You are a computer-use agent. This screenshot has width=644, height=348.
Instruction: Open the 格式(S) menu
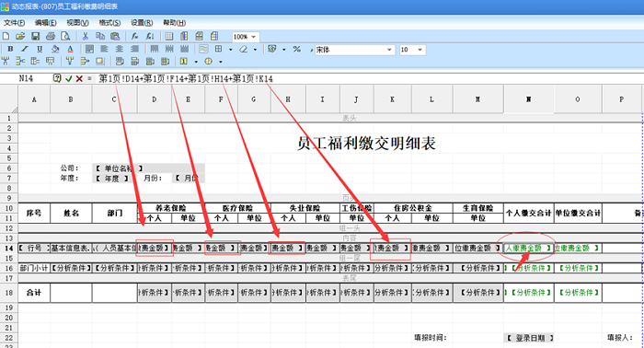pos(109,23)
